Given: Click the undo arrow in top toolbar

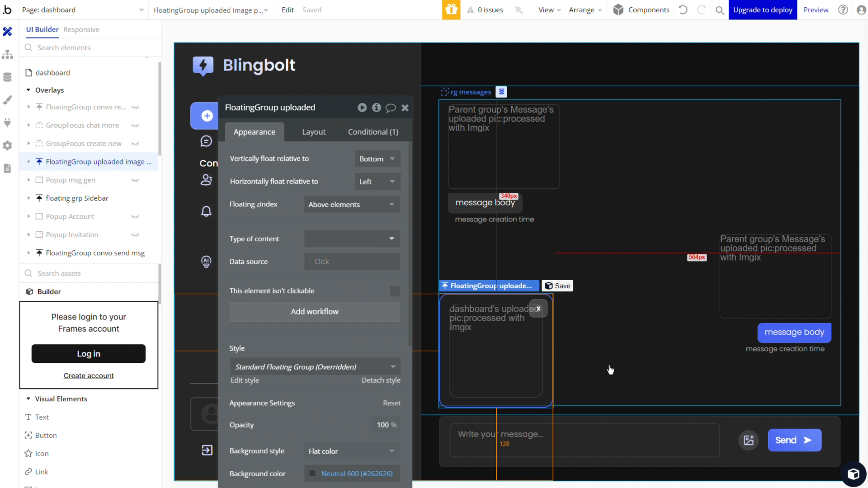Looking at the screenshot, I should coord(683,10).
